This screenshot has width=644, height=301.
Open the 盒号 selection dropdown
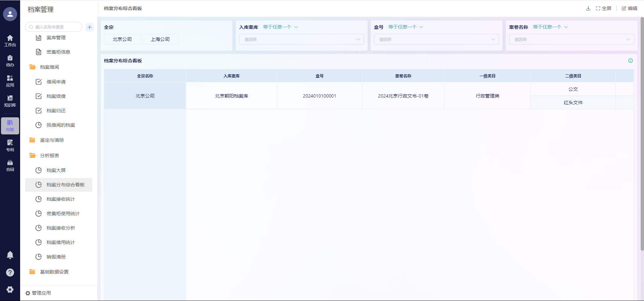click(x=436, y=39)
